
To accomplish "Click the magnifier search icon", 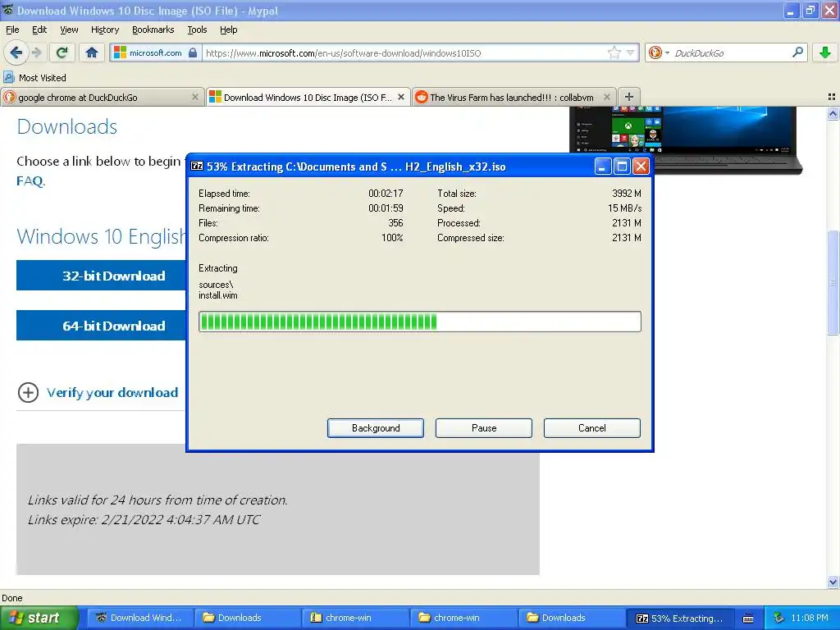I will pyautogui.click(x=797, y=52).
